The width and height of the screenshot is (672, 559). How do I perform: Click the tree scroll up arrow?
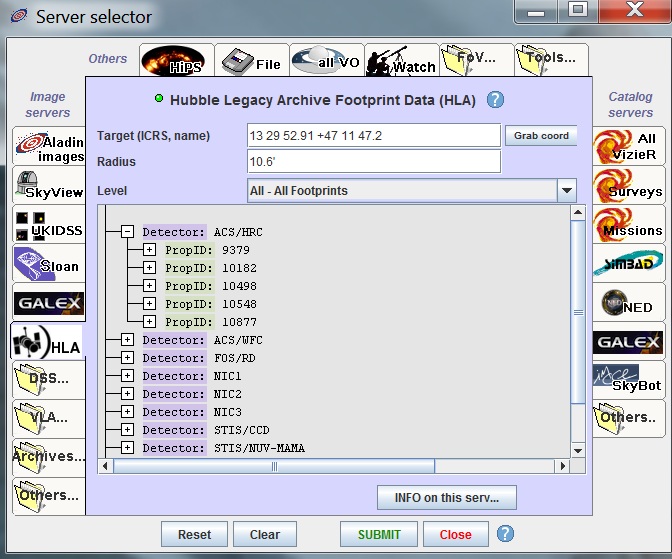click(x=578, y=212)
